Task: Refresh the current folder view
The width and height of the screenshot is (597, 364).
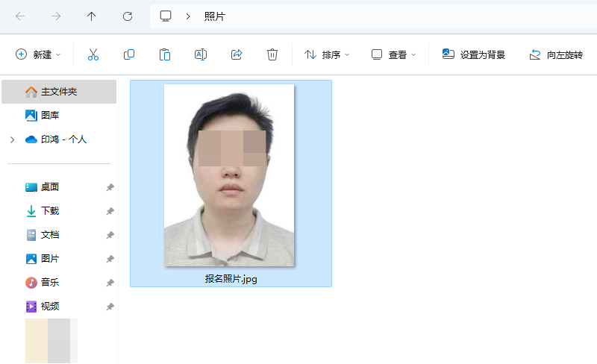Action: [x=128, y=16]
